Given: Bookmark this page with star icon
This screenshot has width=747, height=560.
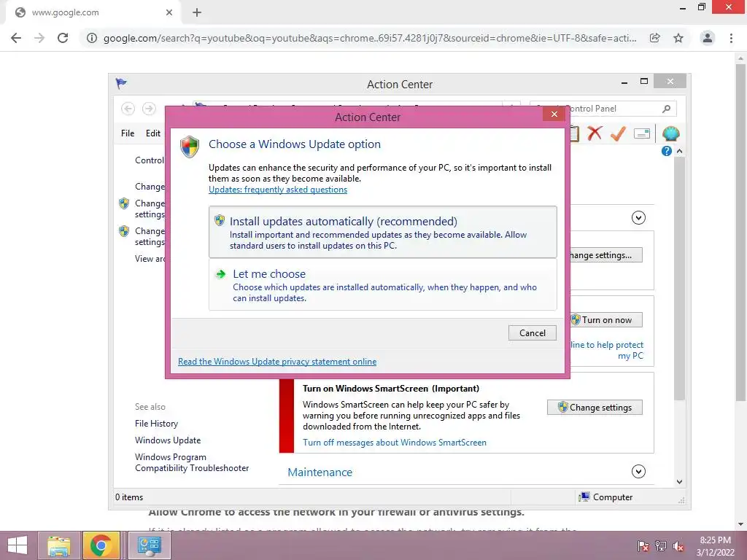Looking at the screenshot, I should tap(678, 38).
